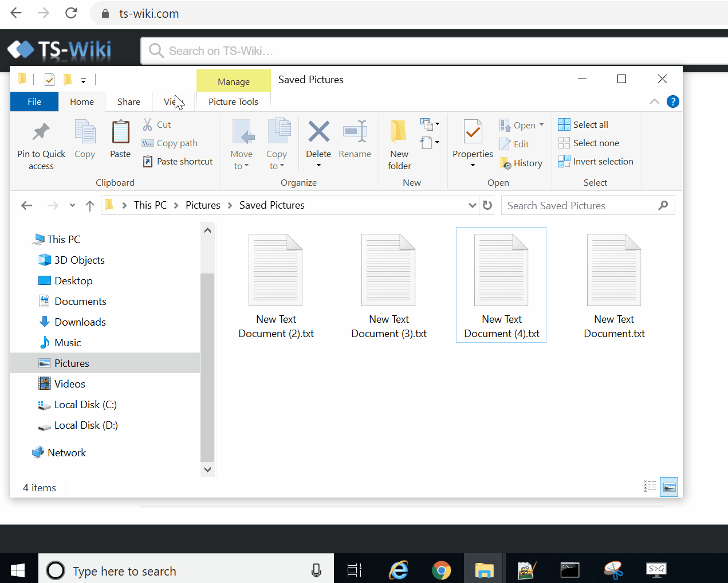Switch to large icons view in status bar

click(x=669, y=487)
